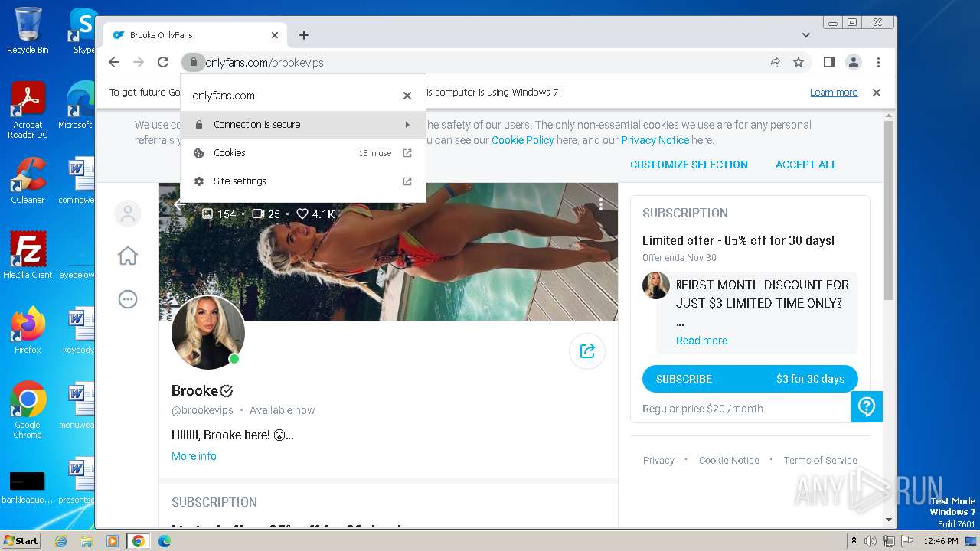Close the site info popup
This screenshot has height=551, width=980.
[x=407, y=96]
